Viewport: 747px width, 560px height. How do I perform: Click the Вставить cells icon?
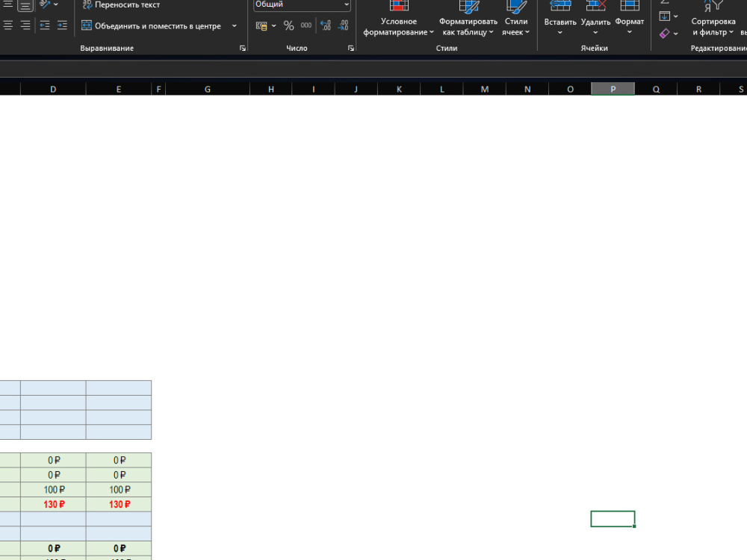560,6
